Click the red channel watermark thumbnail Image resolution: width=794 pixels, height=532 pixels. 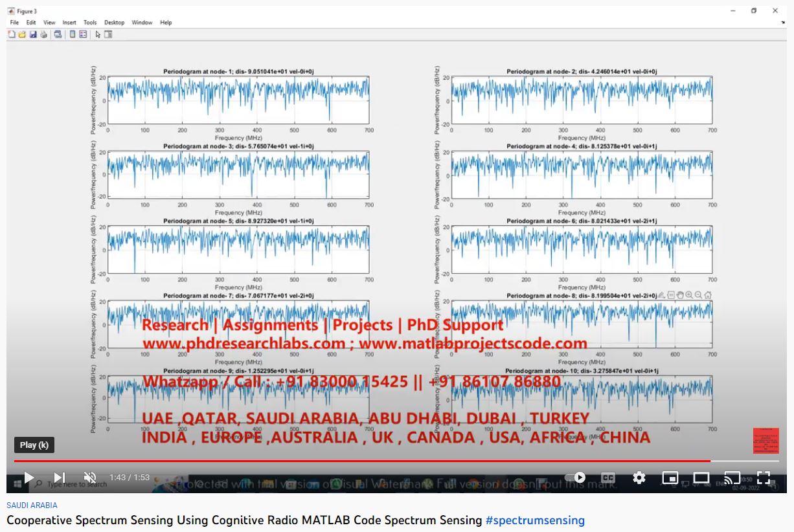766,441
